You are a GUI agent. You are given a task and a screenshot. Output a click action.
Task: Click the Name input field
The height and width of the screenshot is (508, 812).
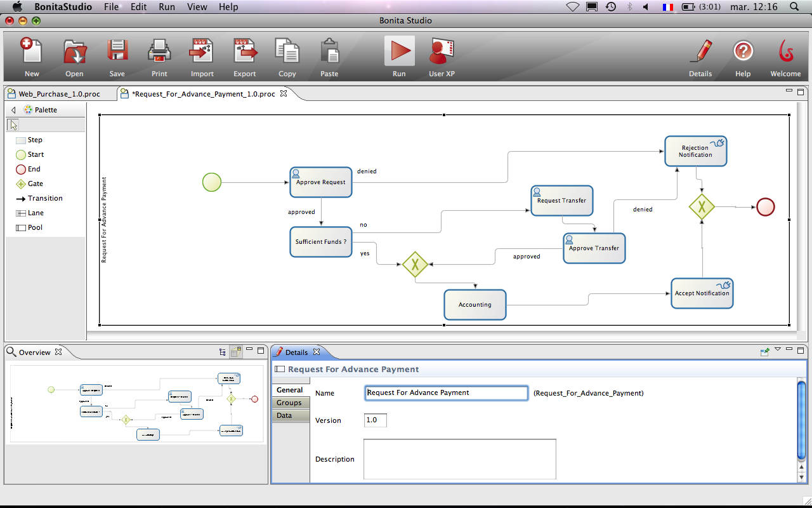tap(447, 393)
